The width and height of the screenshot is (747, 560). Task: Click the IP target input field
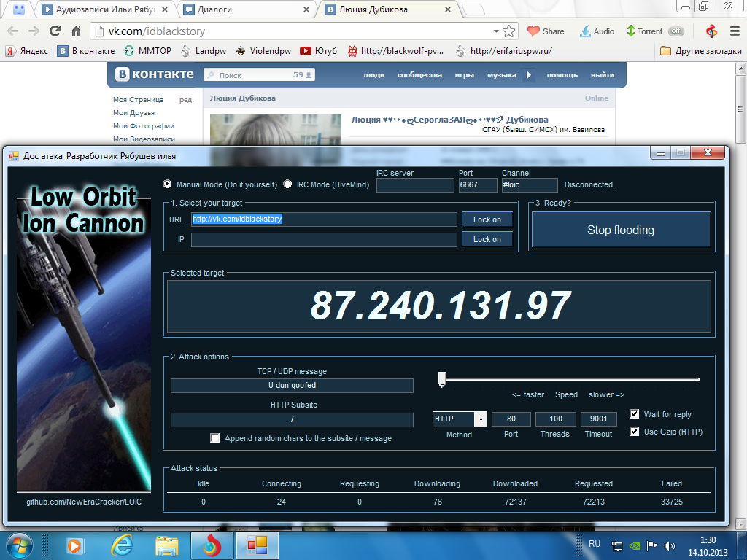click(324, 239)
